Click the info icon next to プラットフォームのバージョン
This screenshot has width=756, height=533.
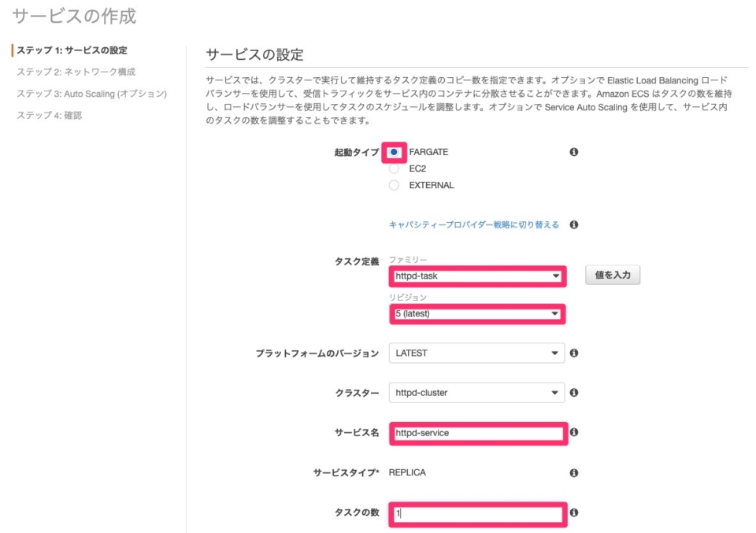(x=574, y=353)
